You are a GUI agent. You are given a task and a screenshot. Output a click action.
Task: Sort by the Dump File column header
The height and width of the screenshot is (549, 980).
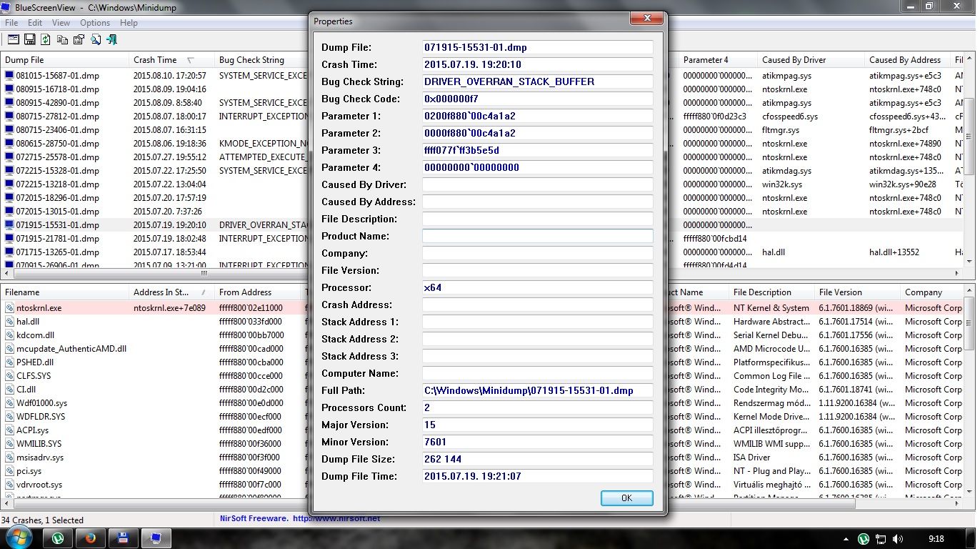[x=65, y=60]
